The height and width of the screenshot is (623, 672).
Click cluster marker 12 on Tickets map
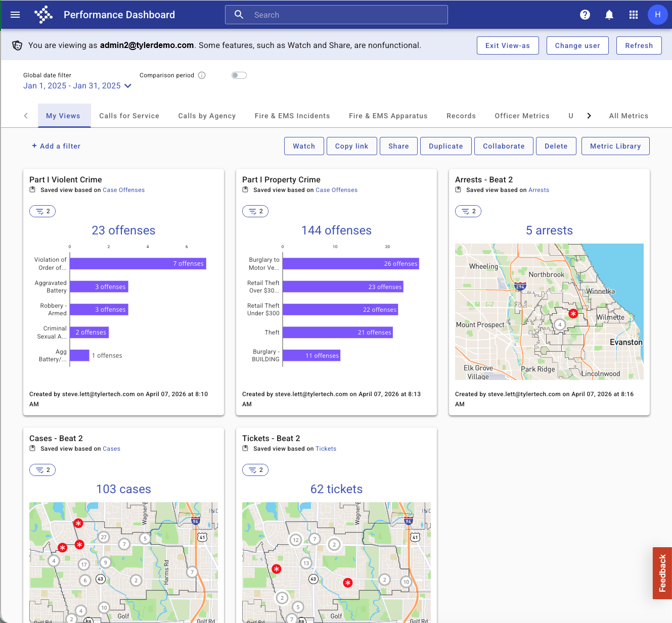click(x=296, y=540)
